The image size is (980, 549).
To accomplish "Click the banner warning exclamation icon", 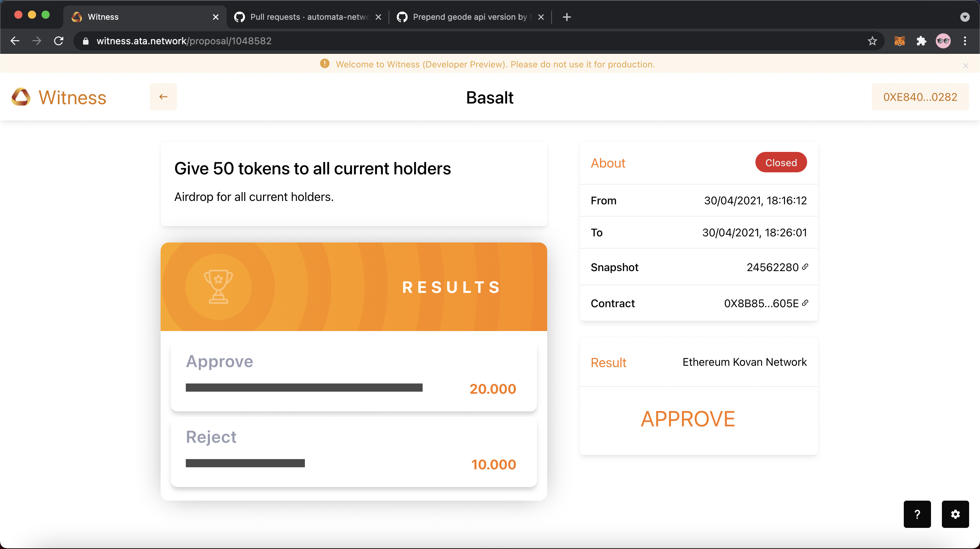I will pyautogui.click(x=325, y=64).
